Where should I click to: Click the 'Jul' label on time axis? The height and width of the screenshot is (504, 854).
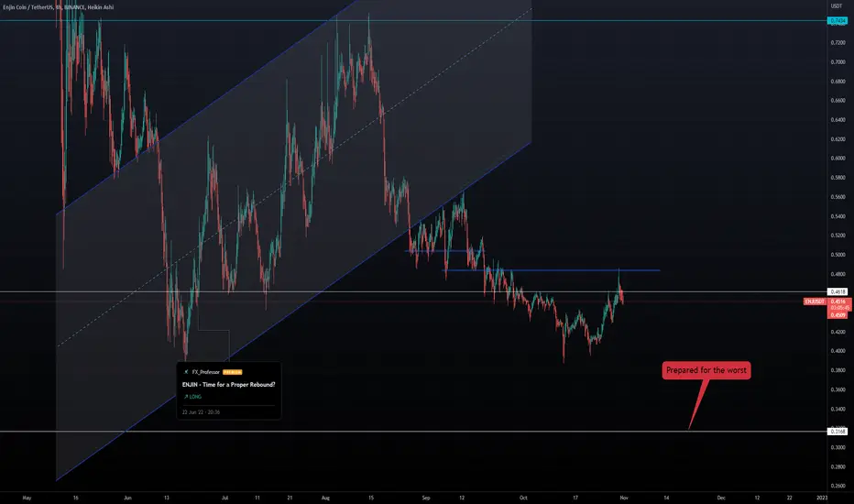(x=224, y=498)
